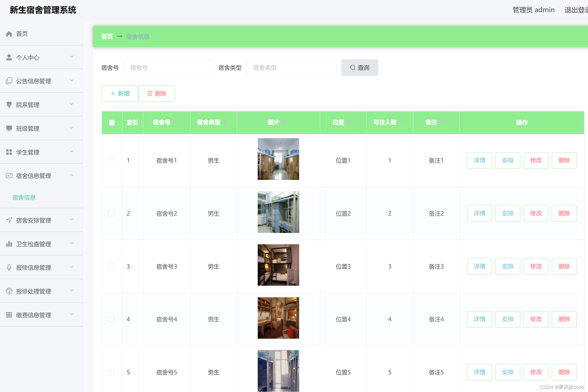Expand the 缴费信息管理 chevron
Image resolution: width=588 pixels, height=392 pixels.
(72, 314)
